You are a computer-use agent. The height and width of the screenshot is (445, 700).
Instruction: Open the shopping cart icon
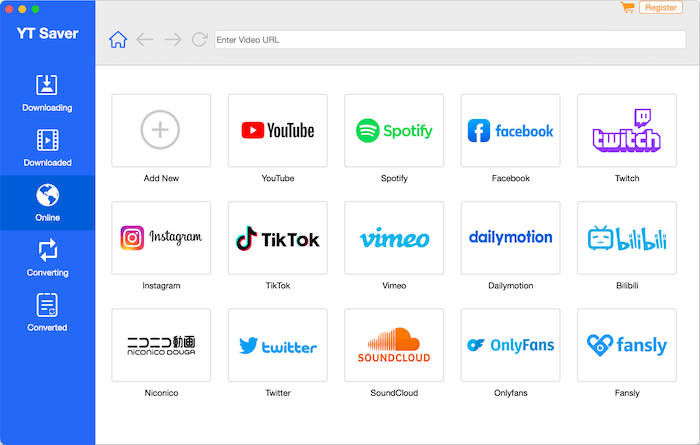(627, 7)
